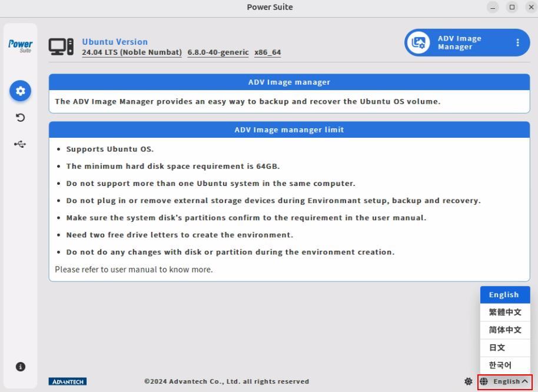The image size is (538, 392).
Task: Click the 24.04 LTS (Noble Numbat) text
Action: 132,52
